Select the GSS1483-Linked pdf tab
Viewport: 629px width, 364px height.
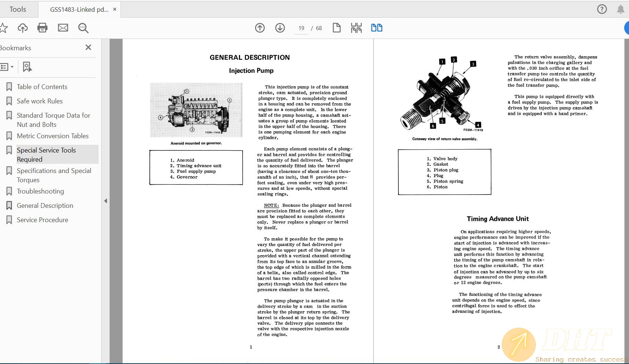point(79,10)
